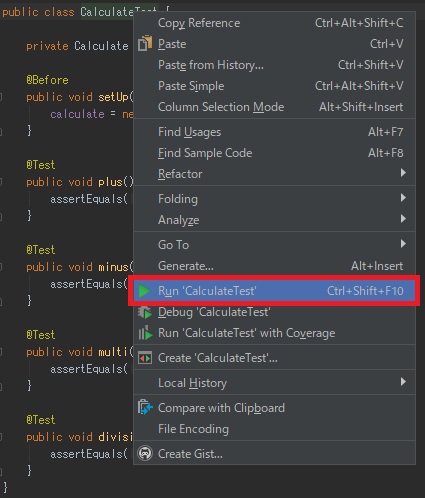
Task: Choose Find Usages menu item
Action: [274, 132]
